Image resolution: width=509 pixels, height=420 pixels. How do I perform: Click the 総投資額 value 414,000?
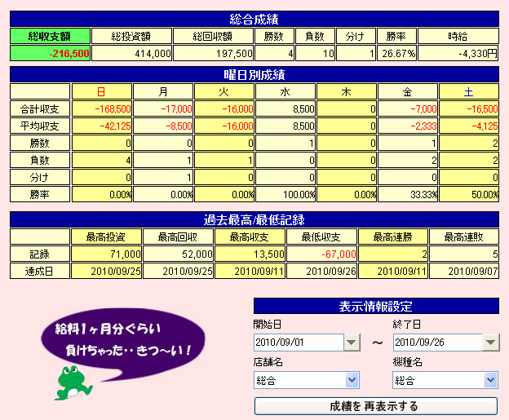[x=131, y=53]
